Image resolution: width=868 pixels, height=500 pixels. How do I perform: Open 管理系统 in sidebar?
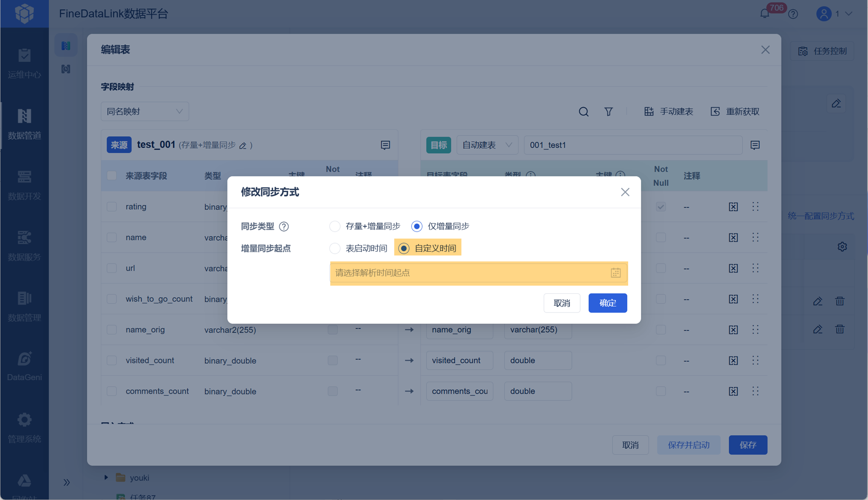pyautogui.click(x=24, y=428)
